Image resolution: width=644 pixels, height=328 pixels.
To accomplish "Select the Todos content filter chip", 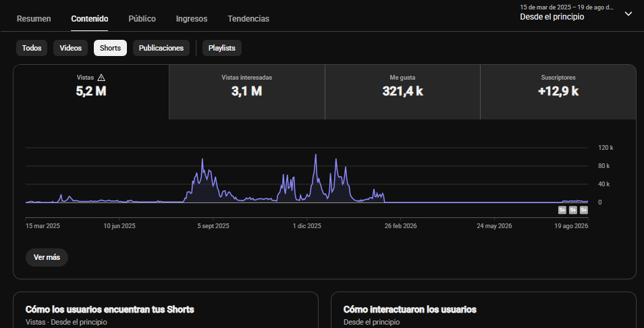I will pyautogui.click(x=32, y=48).
